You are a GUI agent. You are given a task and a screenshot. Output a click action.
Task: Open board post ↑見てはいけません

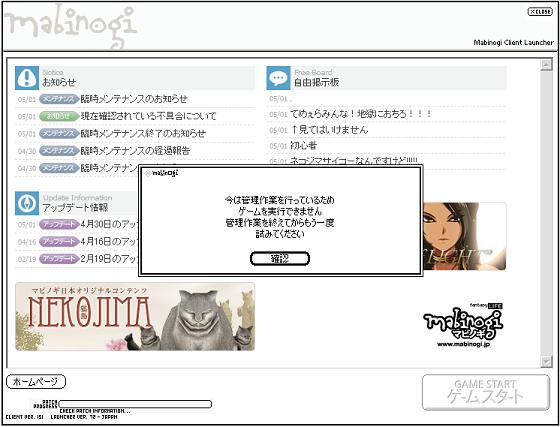tap(329, 130)
